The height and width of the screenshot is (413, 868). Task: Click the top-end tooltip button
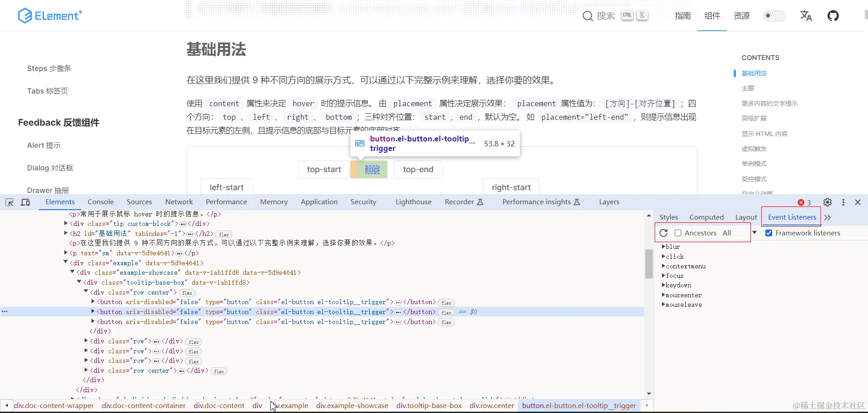(x=418, y=169)
